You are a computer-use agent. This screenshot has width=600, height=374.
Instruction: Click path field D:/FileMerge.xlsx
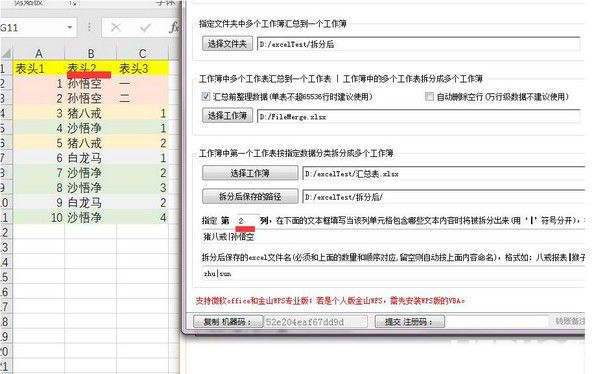[419, 116]
